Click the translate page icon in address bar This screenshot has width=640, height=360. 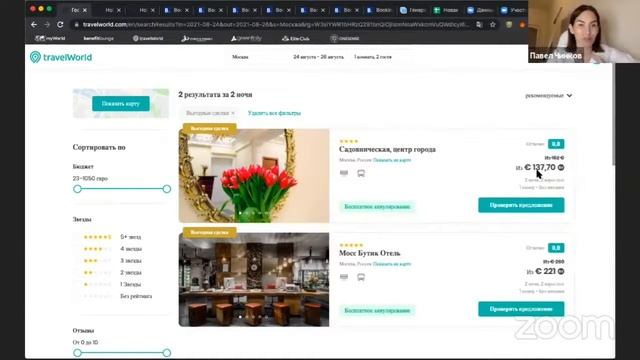tap(479, 24)
